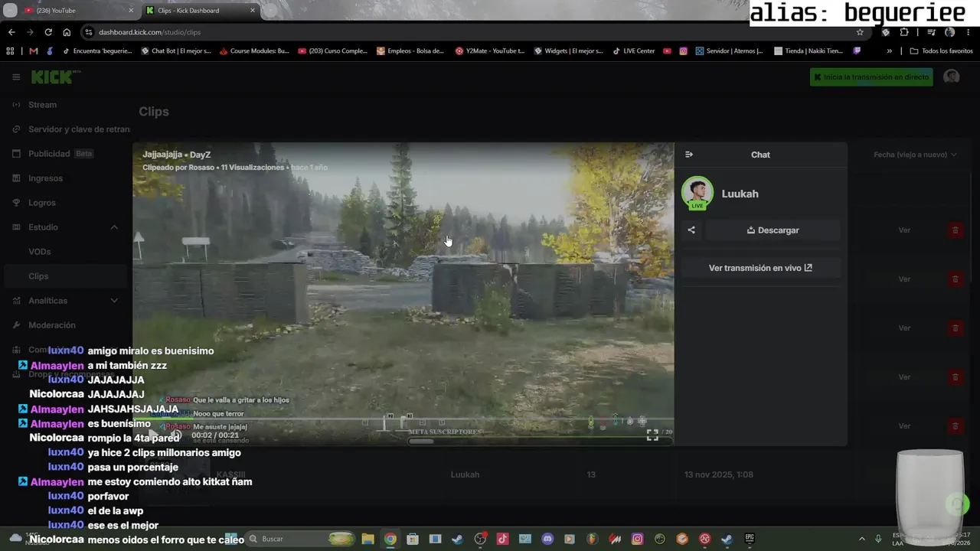Open the Fecha (viejo a nuevo) sort dropdown
This screenshot has width=980, height=551.
(915, 155)
